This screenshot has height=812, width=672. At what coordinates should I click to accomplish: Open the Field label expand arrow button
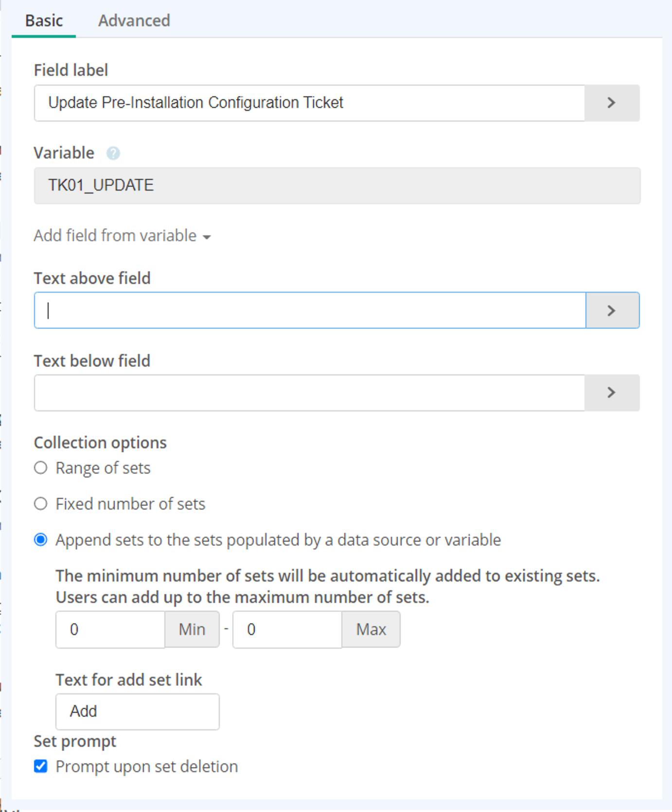pyautogui.click(x=612, y=103)
